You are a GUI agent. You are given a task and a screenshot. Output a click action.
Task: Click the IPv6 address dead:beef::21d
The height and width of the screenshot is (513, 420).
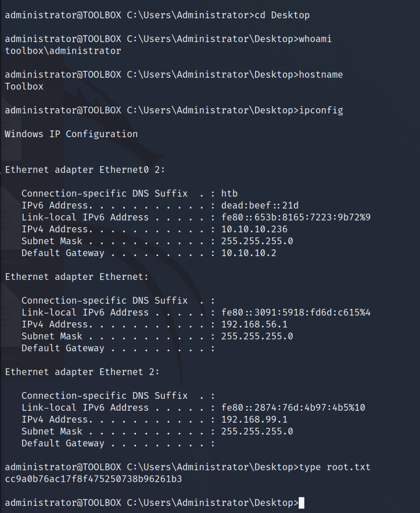point(260,205)
